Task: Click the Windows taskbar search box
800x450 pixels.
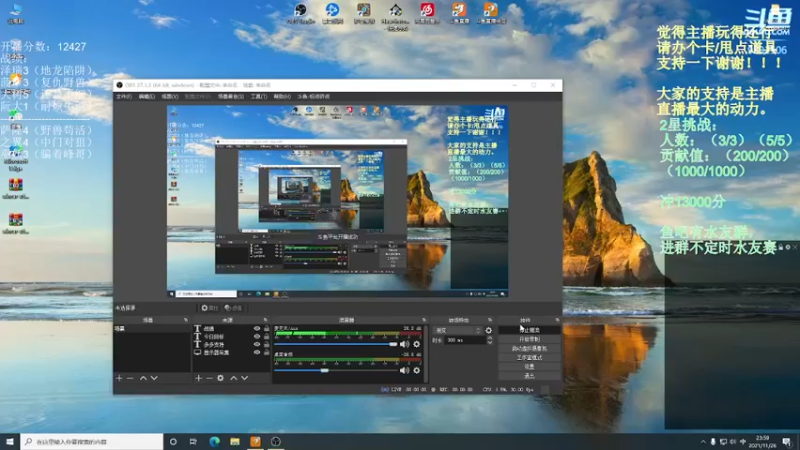Action: click(x=92, y=441)
